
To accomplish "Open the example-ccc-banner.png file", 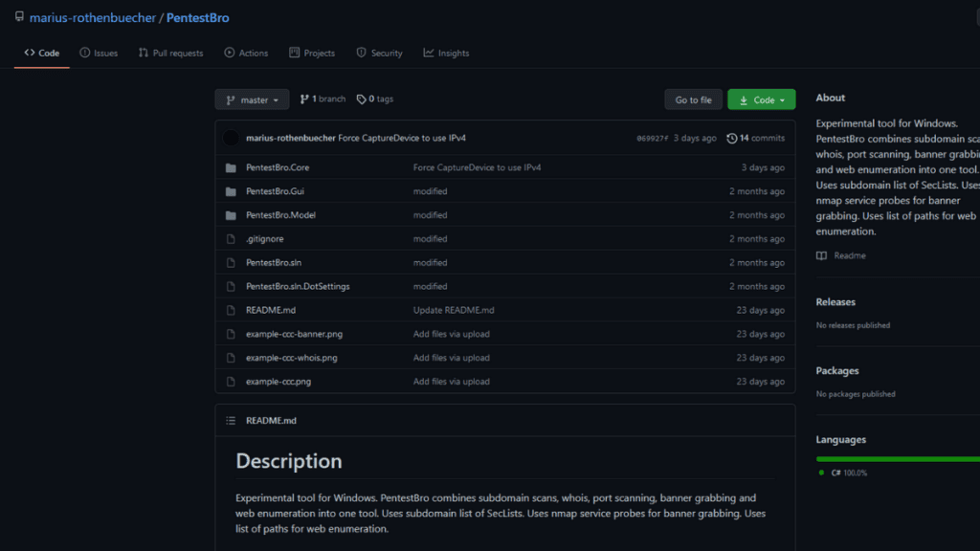I will pyautogui.click(x=295, y=334).
